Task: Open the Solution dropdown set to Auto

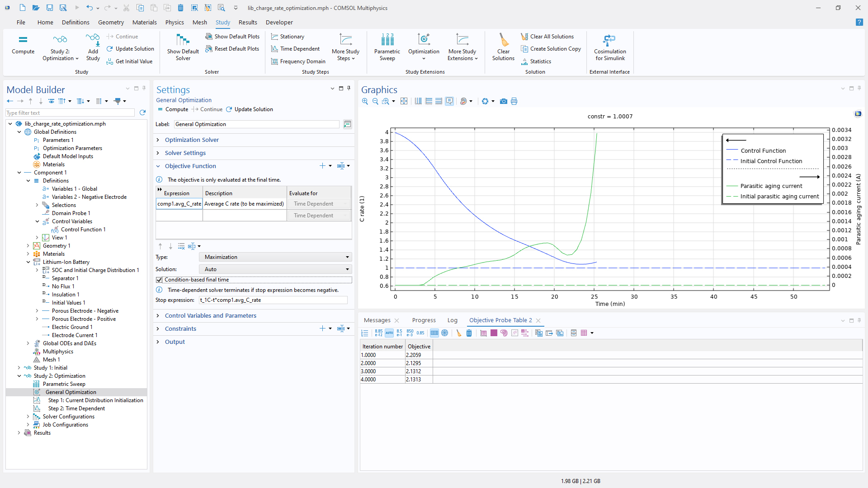Action: coord(275,269)
